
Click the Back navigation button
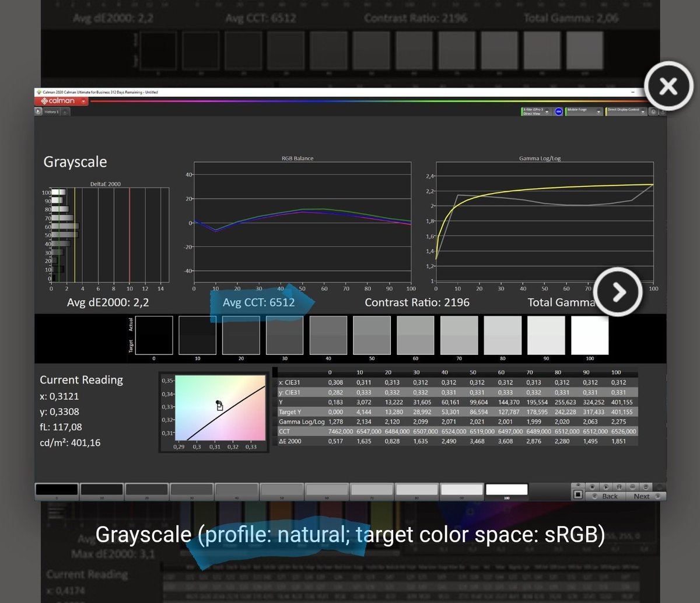click(605, 496)
